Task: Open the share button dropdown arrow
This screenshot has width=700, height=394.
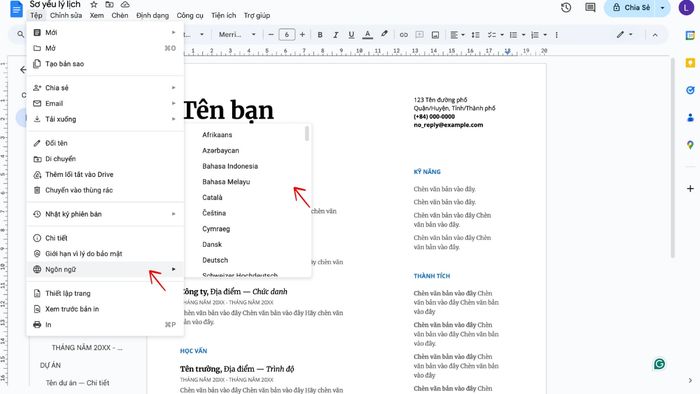Action: [662, 8]
